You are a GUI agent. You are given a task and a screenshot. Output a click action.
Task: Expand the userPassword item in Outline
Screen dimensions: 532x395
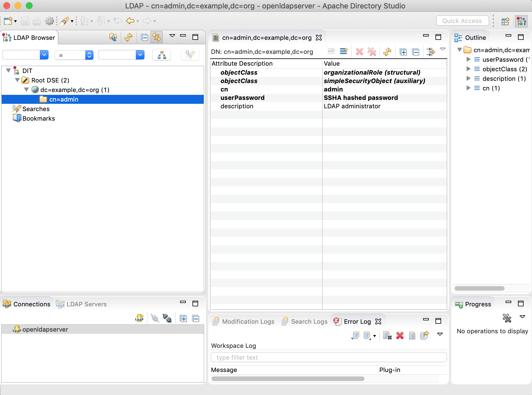(469, 59)
